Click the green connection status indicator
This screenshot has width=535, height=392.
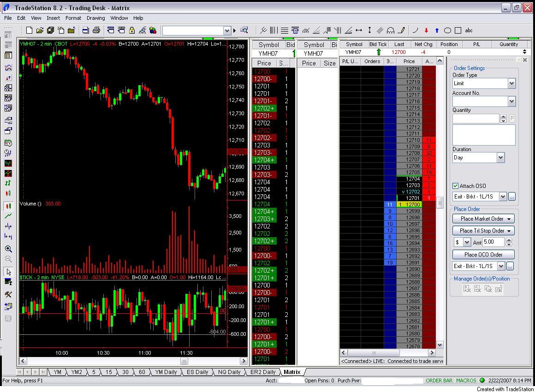482,380
